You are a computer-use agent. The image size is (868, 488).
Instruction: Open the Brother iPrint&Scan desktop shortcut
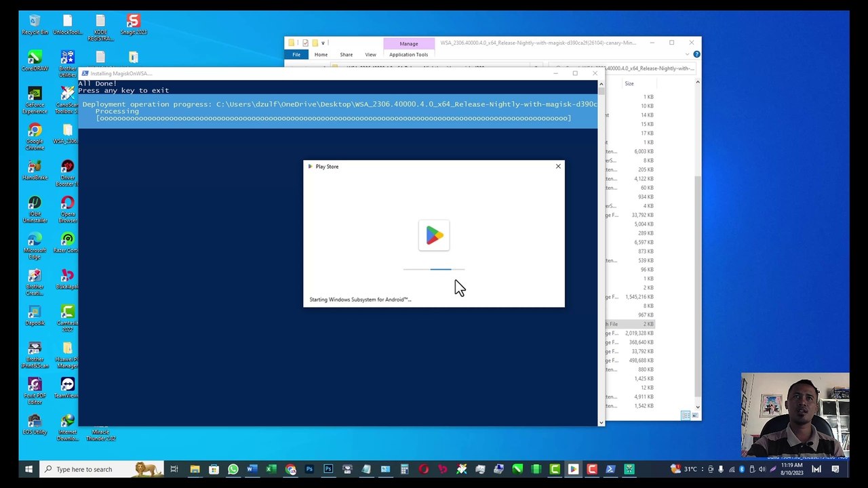pos(35,356)
